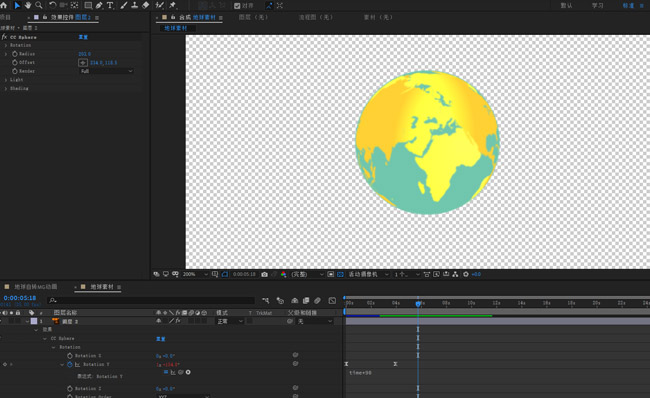Click the snapshot camera icon in viewer

pos(264,274)
